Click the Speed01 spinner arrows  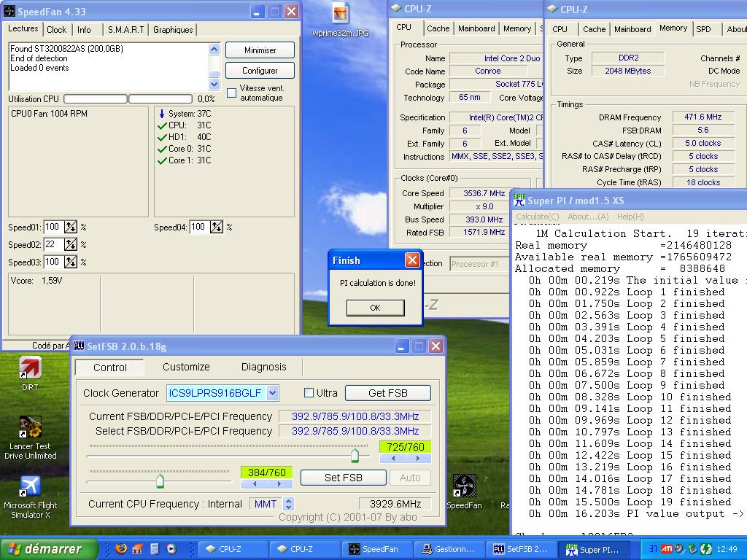(x=71, y=227)
